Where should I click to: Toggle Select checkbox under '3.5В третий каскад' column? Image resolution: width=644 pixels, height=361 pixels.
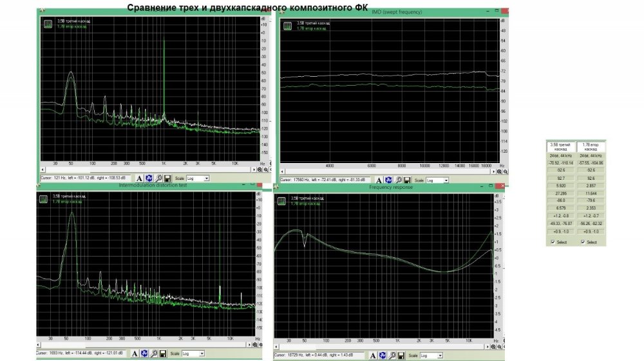[553, 242]
